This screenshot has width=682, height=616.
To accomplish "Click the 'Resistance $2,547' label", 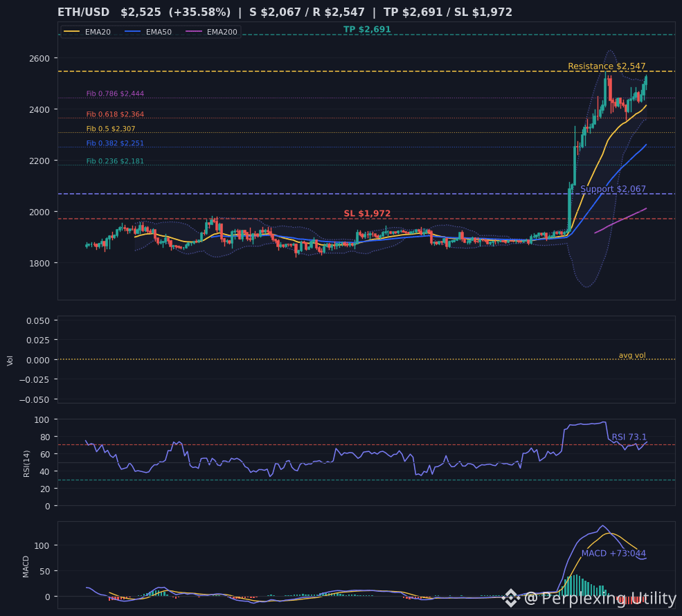I will point(607,66).
